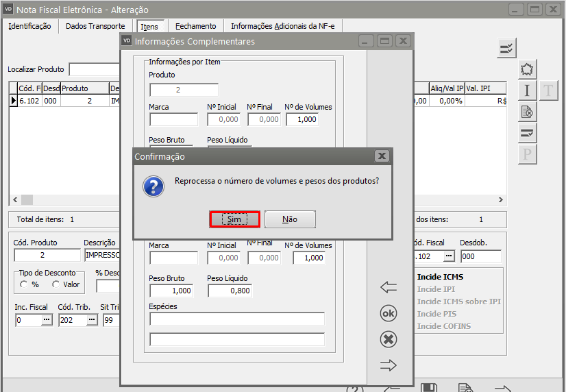Confirm with the Sim button

[x=234, y=219]
